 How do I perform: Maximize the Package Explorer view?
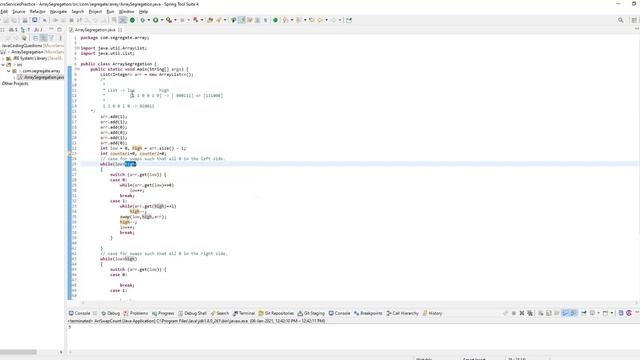coord(60,30)
